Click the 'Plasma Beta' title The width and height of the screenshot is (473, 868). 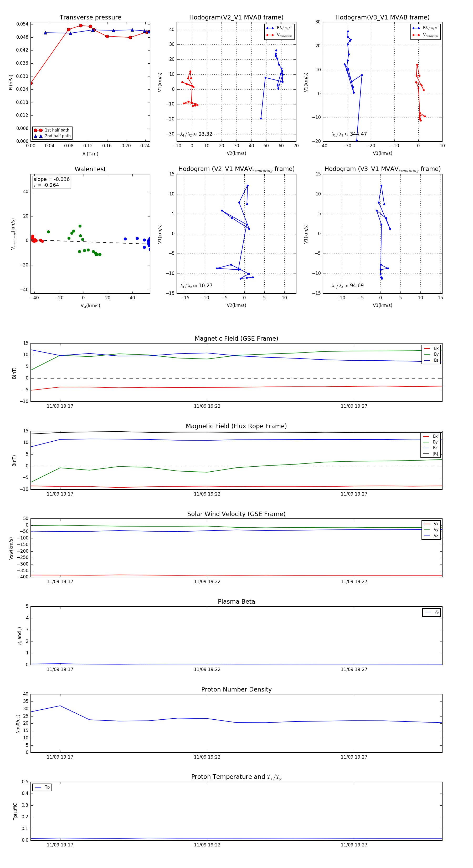[x=236, y=602]
